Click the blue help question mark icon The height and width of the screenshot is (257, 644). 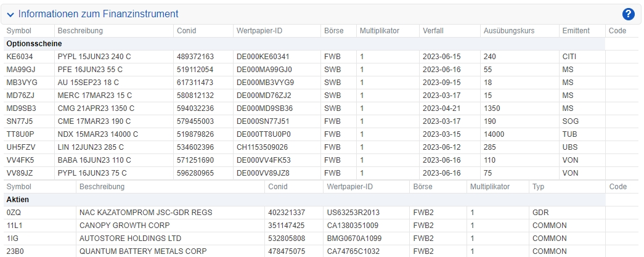(x=629, y=14)
